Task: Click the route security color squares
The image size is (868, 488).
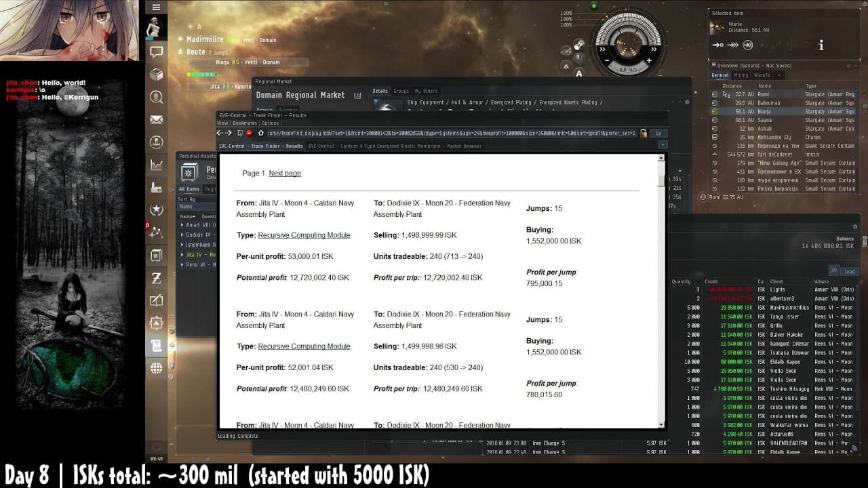Action: (x=201, y=75)
